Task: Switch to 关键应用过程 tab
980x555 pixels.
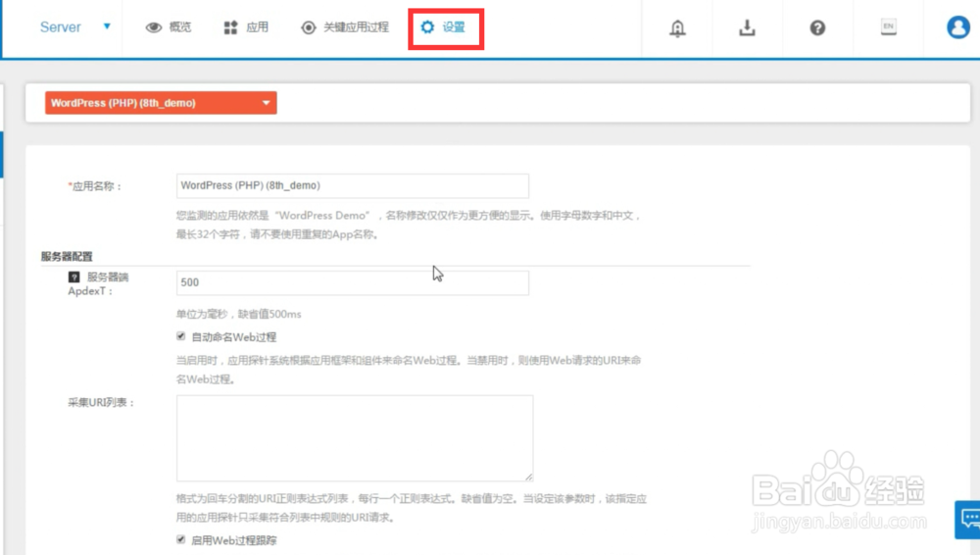Action: click(345, 26)
